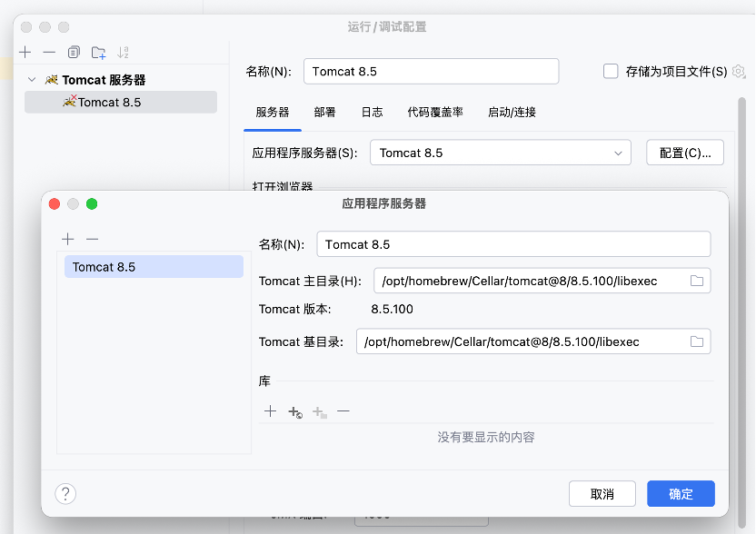This screenshot has width=756, height=534.
Task: Collapse Tomcat 服务器 tree node
Action: pyautogui.click(x=32, y=80)
